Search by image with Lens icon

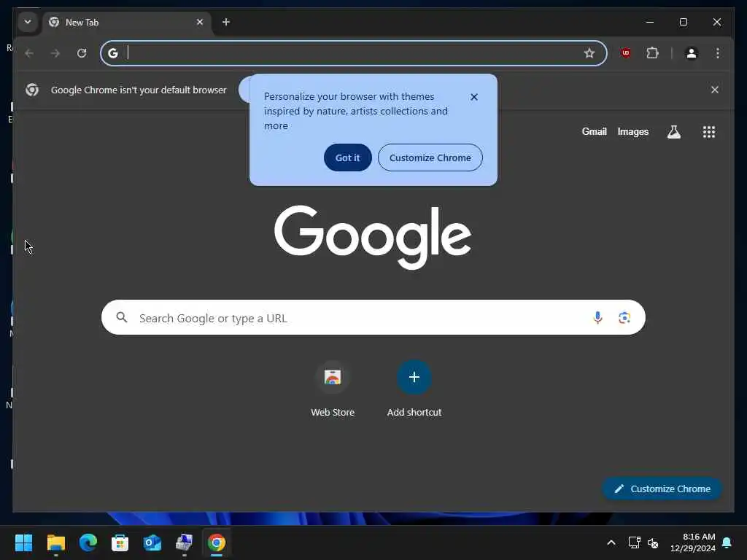pos(624,318)
